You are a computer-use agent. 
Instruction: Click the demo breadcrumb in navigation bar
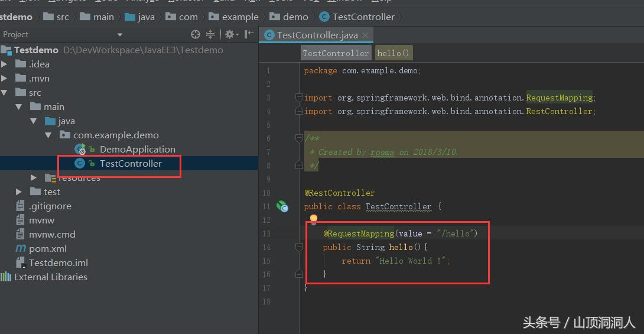(x=289, y=17)
